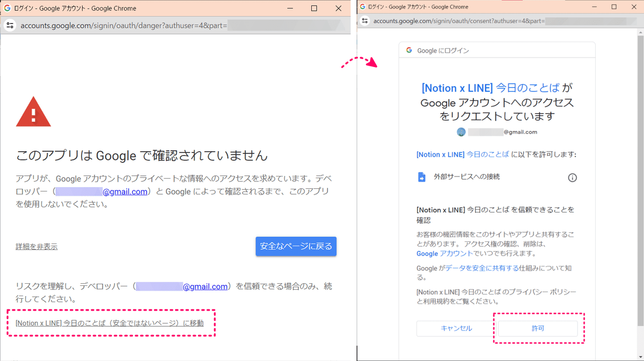Click site info icon in left window address bar
Screen dimensions: 644x361
(x=10, y=25)
